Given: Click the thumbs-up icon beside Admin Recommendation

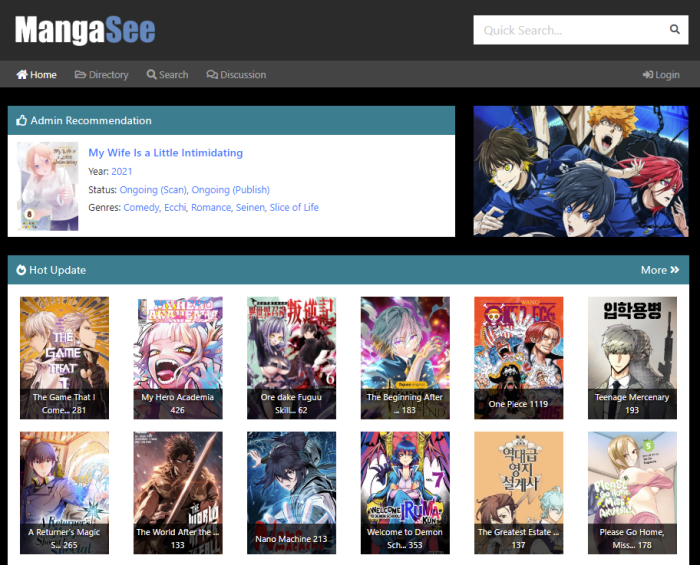Looking at the screenshot, I should tap(21, 120).
